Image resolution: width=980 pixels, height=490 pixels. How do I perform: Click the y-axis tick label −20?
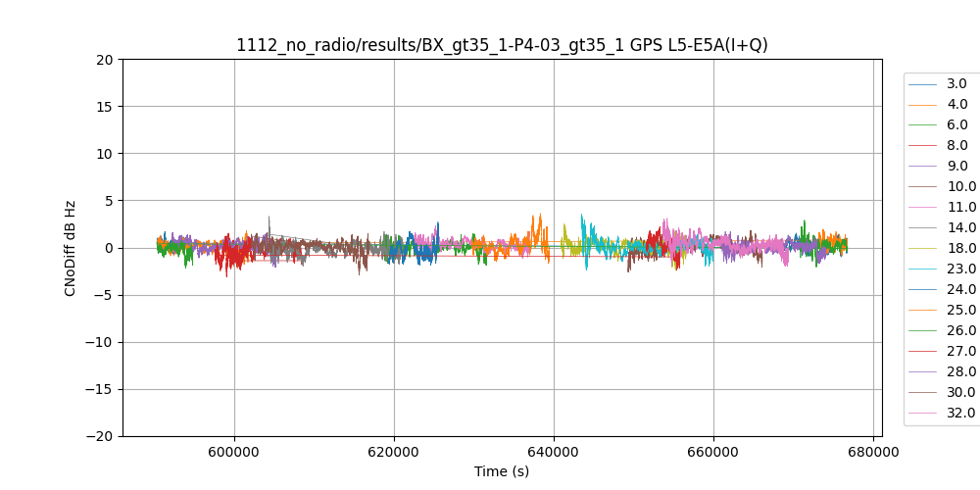[x=102, y=436]
